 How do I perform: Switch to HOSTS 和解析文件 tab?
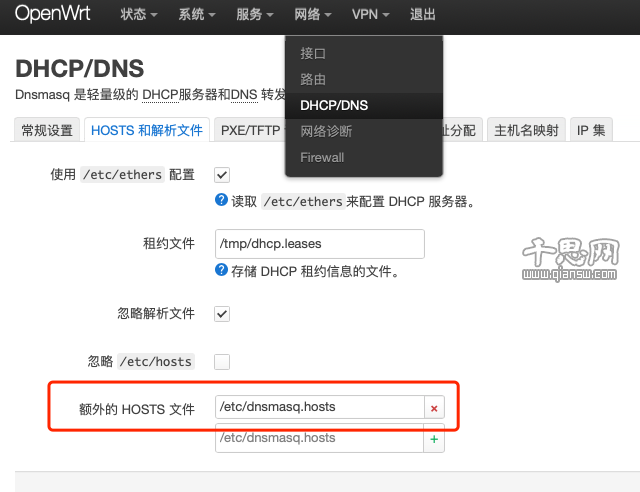[147, 130]
